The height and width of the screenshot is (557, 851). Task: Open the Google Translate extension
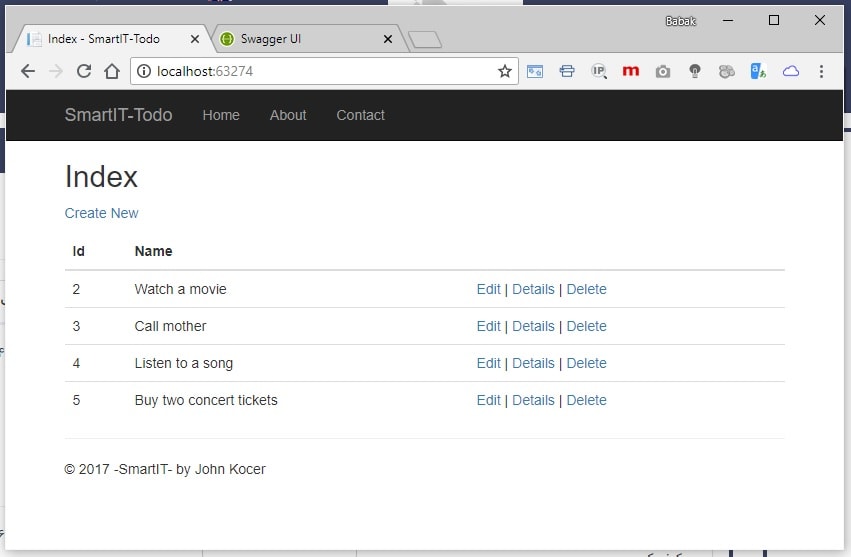758,71
